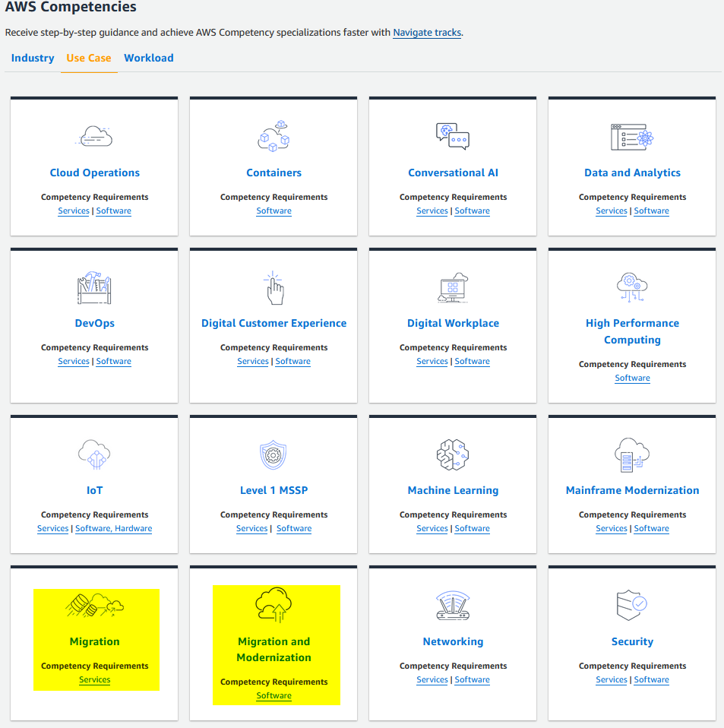Screen dimensions: 724x728
Task: Open the Migration title link
Action: [95, 641]
